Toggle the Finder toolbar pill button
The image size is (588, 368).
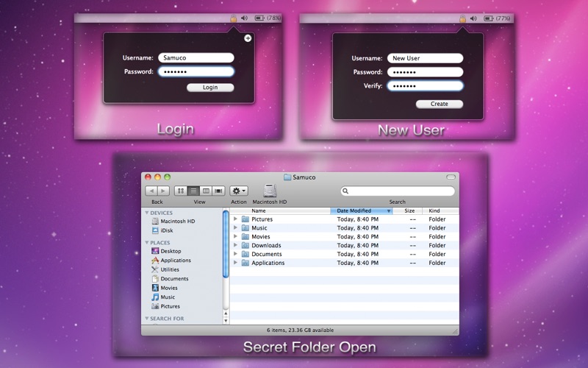451,177
